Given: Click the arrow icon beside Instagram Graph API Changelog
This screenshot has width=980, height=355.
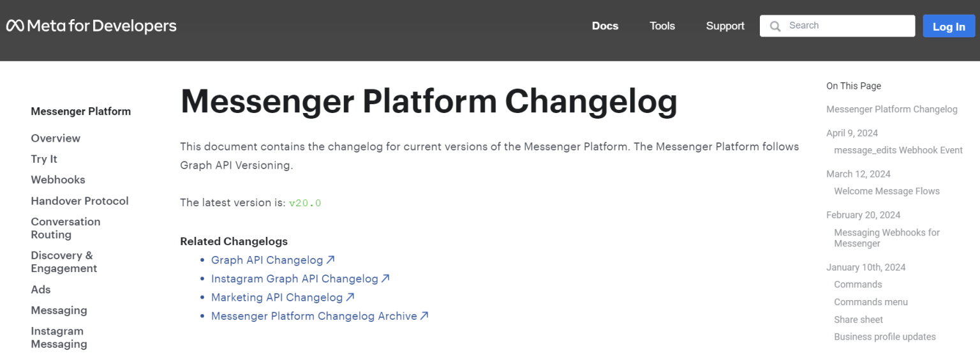Looking at the screenshot, I should [x=385, y=278].
